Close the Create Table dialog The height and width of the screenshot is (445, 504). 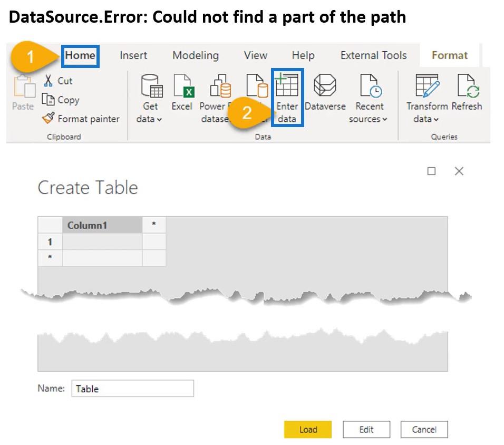pyautogui.click(x=459, y=171)
